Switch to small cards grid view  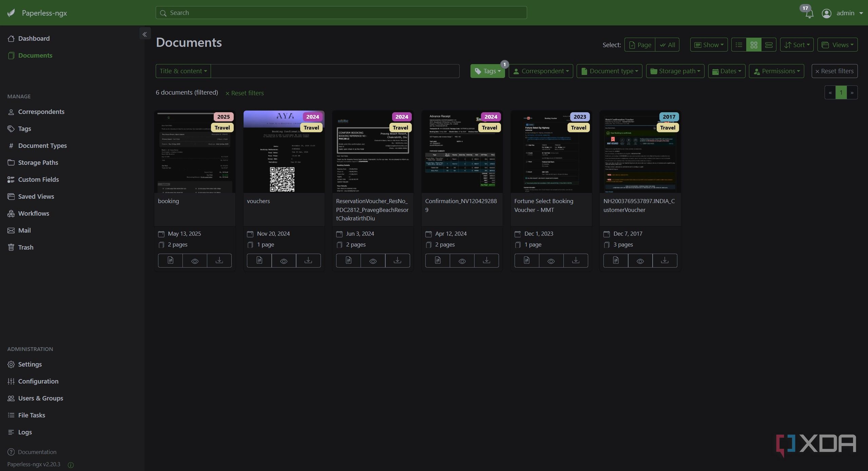click(754, 45)
